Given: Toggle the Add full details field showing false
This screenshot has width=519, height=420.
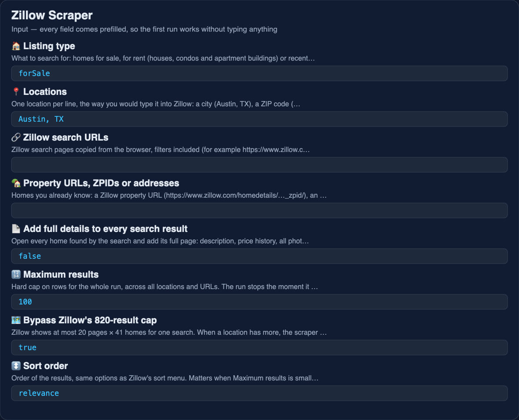Looking at the screenshot, I should tap(259, 256).
